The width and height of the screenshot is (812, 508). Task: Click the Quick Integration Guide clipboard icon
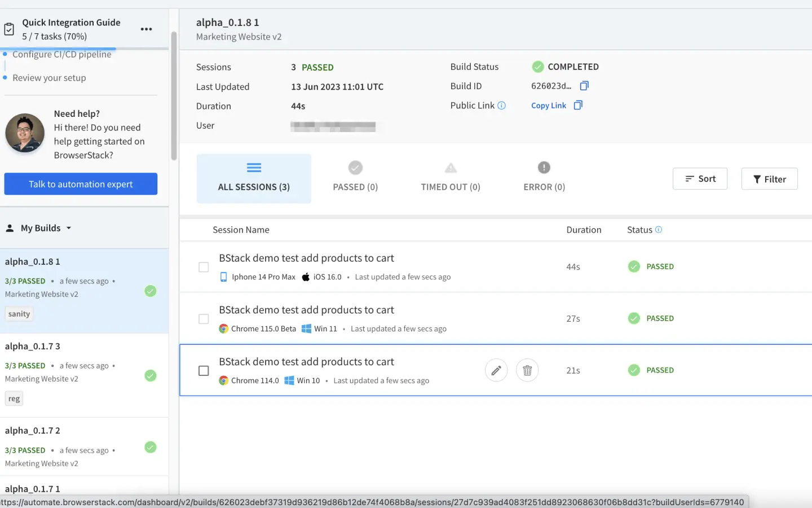coord(9,29)
